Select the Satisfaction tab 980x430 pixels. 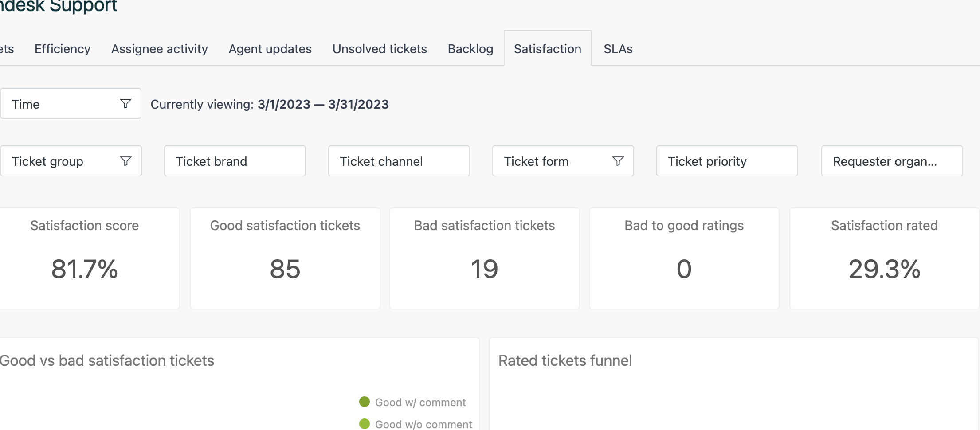click(x=548, y=48)
